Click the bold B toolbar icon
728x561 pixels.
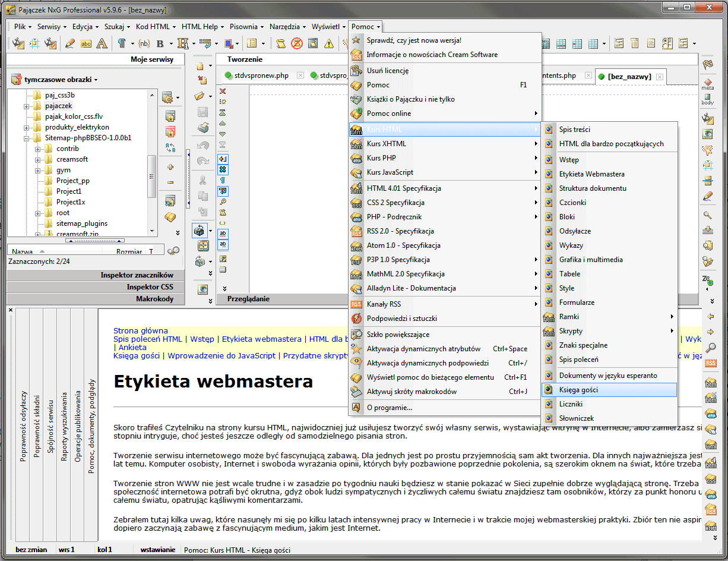click(x=160, y=43)
